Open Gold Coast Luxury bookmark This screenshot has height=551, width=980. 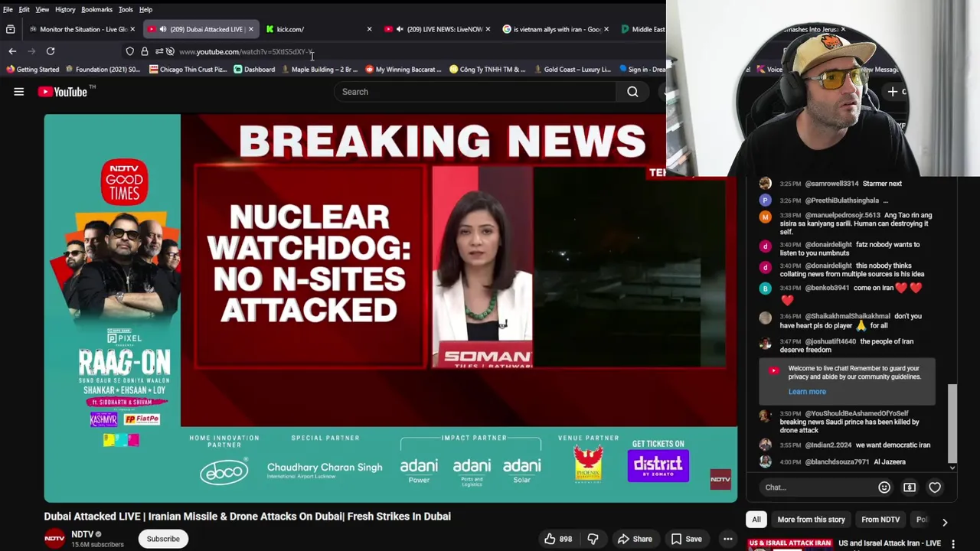[572, 70]
